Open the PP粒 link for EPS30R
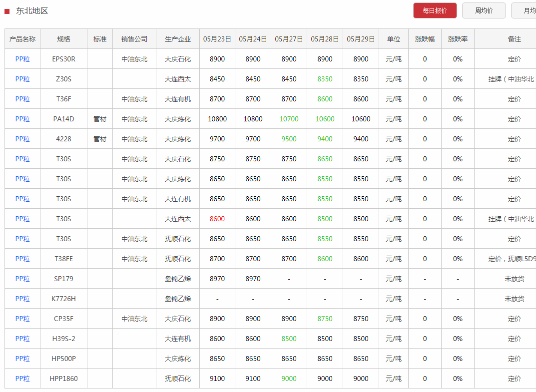Viewport: 536px width, 392px height. point(22,59)
